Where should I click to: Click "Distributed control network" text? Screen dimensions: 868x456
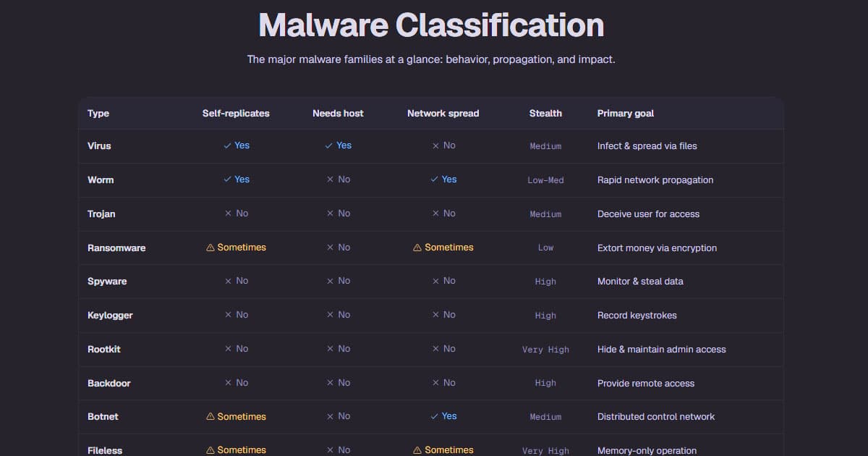656,416
